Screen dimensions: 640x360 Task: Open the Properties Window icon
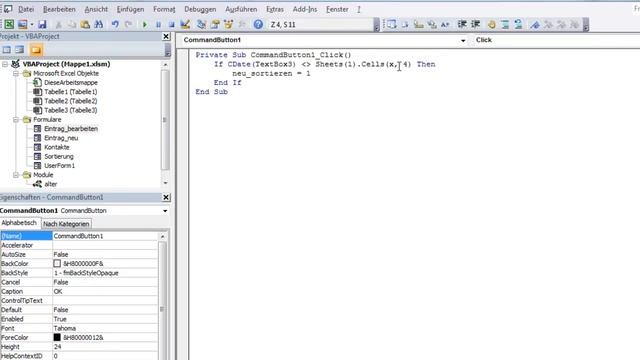click(215, 24)
